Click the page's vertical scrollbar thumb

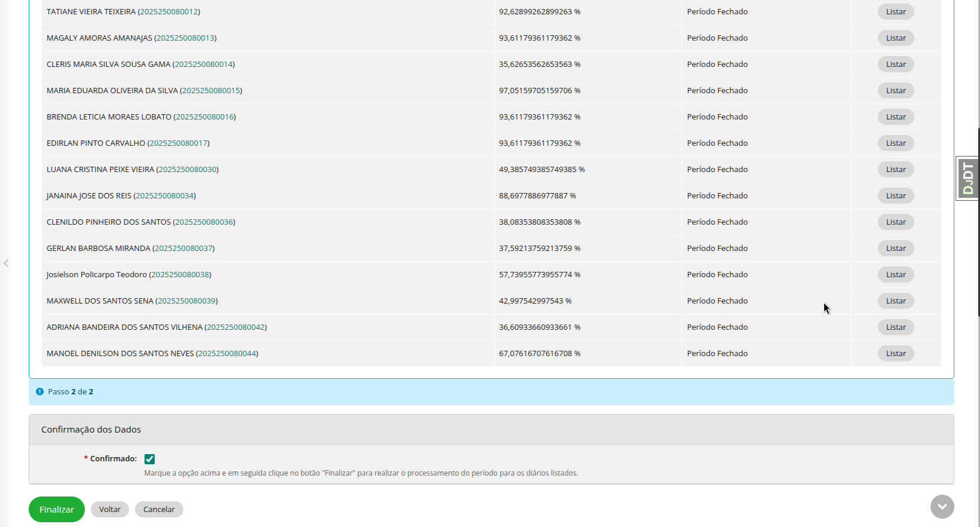pyautogui.click(x=978, y=221)
